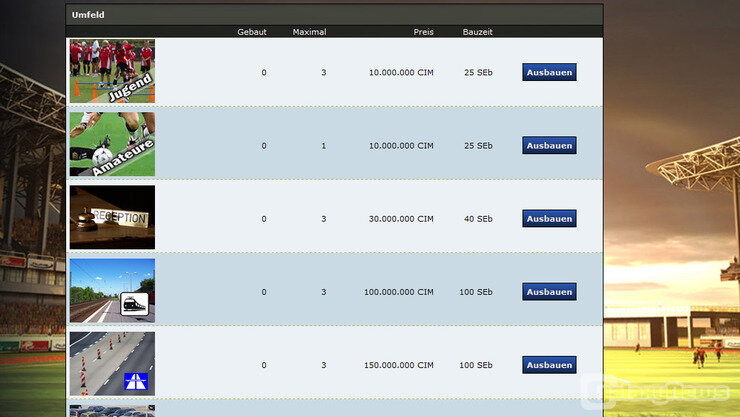Click the price 100.000.000 CIM

(x=399, y=292)
